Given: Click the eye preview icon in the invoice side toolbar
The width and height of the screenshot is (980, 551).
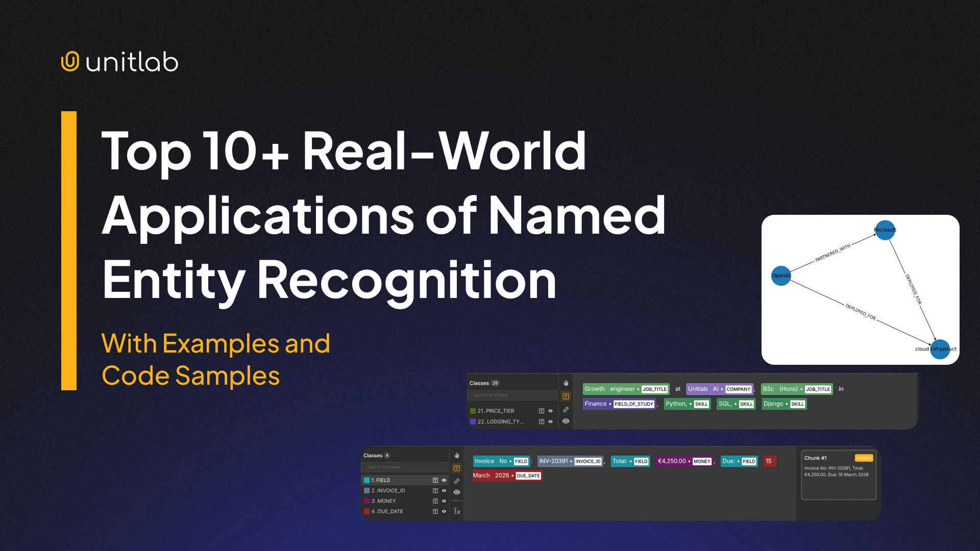Looking at the screenshot, I should tap(457, 492).
